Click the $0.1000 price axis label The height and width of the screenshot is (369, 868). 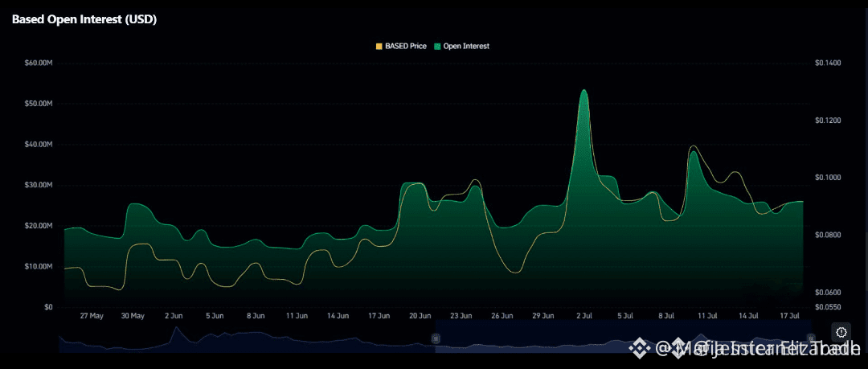pos(828,178)
